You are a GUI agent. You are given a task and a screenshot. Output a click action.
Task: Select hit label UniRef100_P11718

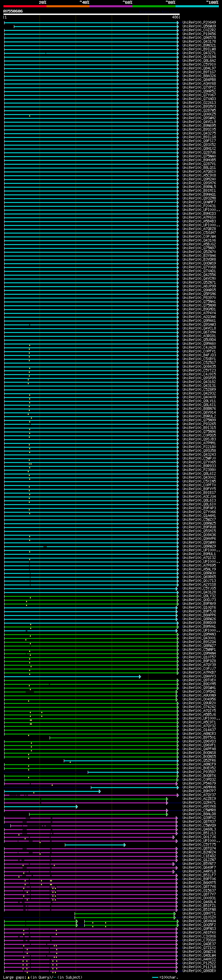199,967
